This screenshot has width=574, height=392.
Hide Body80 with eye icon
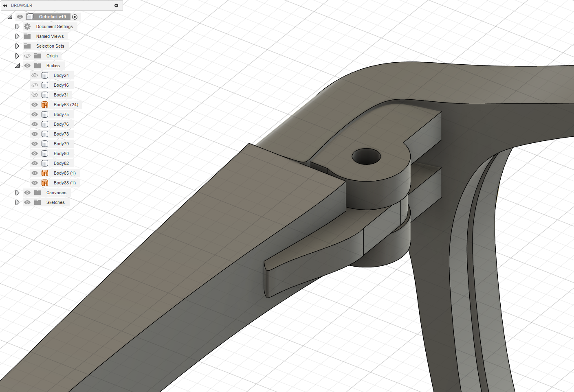(35, 153)
